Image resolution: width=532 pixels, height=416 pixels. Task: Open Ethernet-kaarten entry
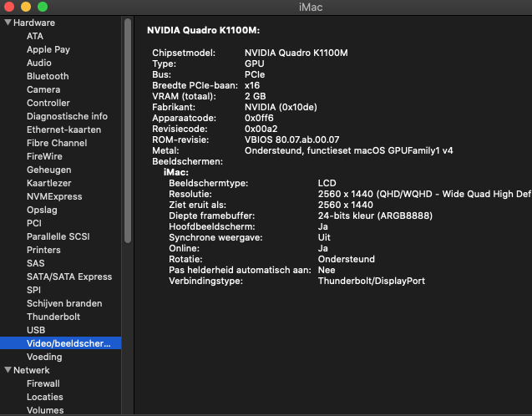(63, 129)
